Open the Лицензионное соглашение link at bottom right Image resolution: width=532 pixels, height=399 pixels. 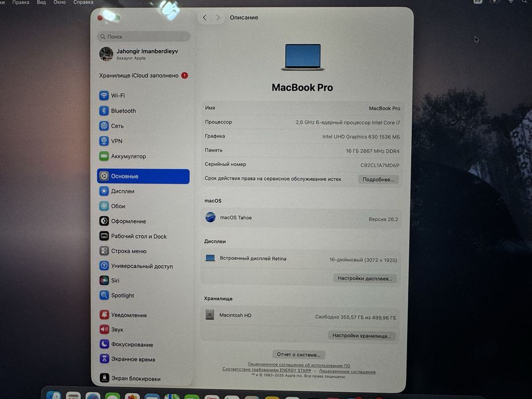pos(347,372)
